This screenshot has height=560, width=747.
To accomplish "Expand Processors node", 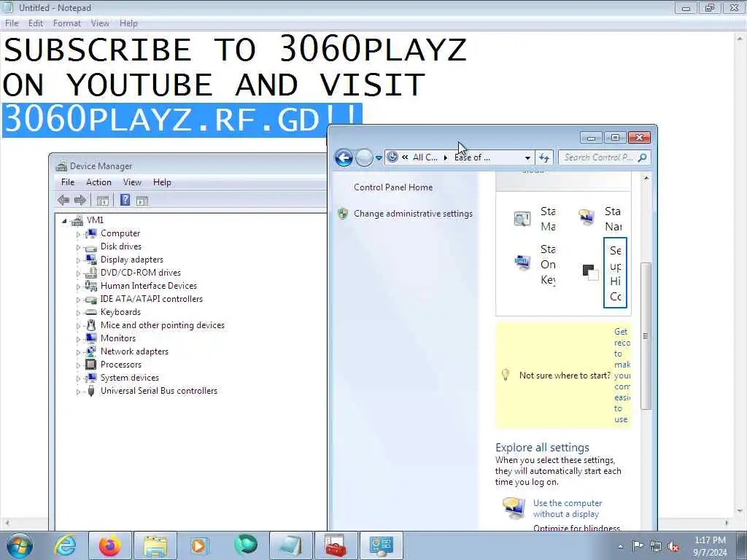I will tap(79, 365).
